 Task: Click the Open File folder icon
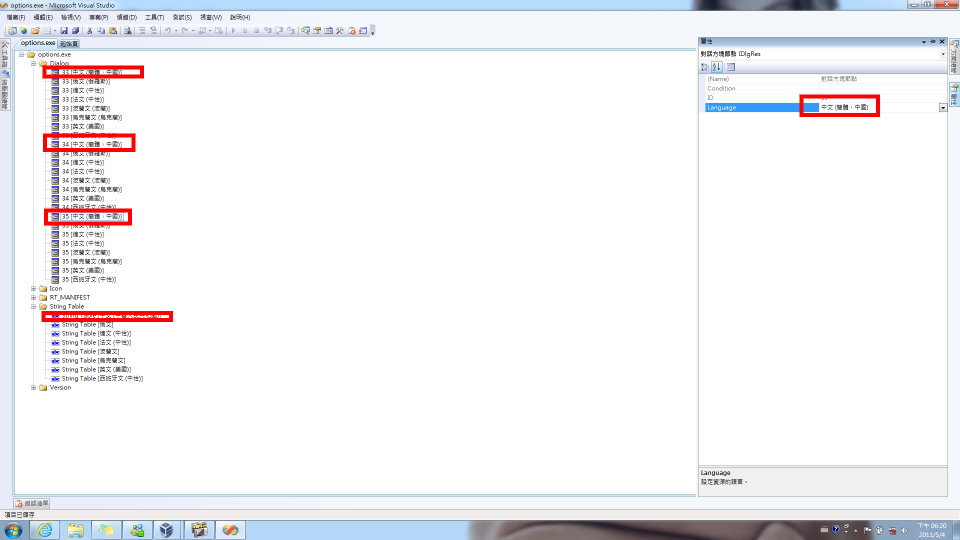point(35,31)
